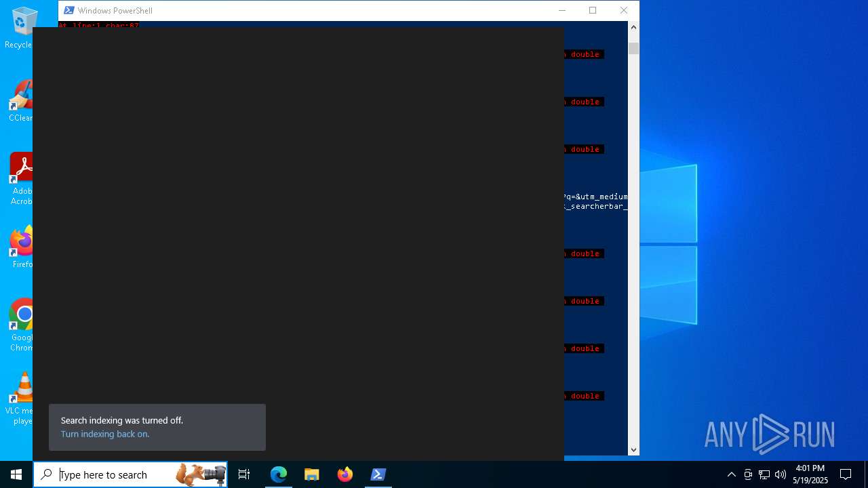
Task: Select the Recycle Bin desktop icon
Action: click(21, 28)
